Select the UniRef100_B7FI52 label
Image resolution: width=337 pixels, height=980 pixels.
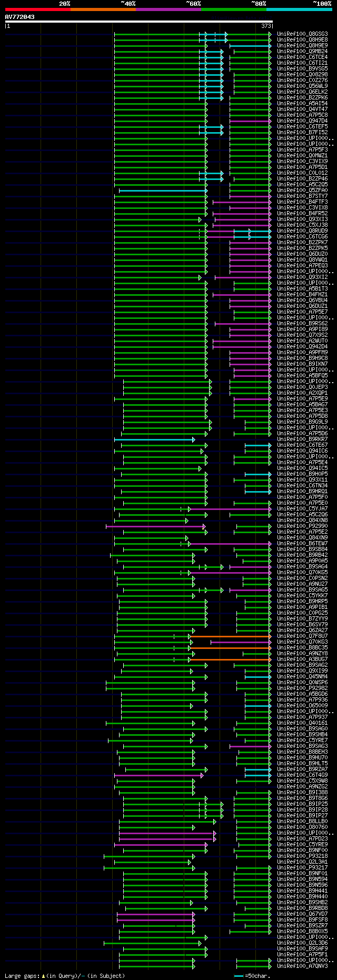pos(302,133)
